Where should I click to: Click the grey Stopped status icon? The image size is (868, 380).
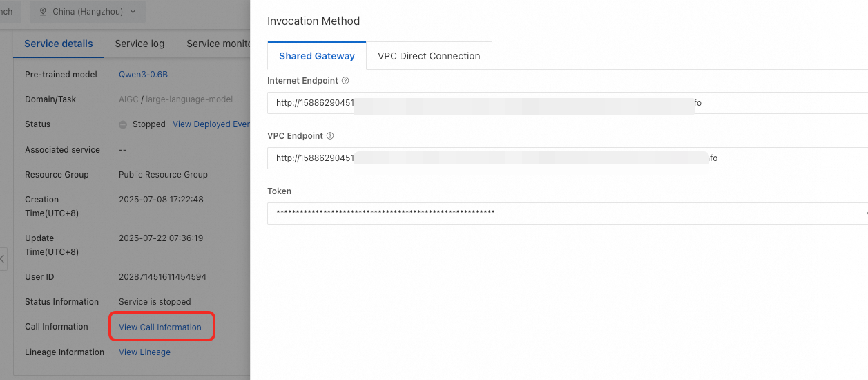123,125
